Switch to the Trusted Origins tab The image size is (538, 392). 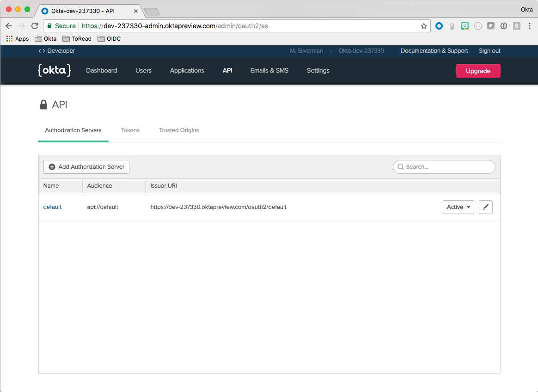click(x=179, y=130)
